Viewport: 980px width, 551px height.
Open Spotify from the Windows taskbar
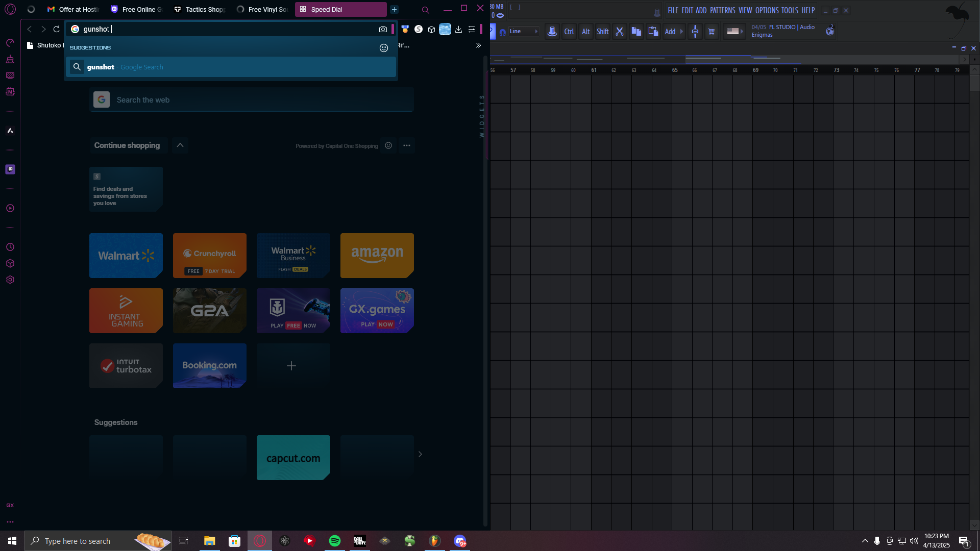click(335, 541)
